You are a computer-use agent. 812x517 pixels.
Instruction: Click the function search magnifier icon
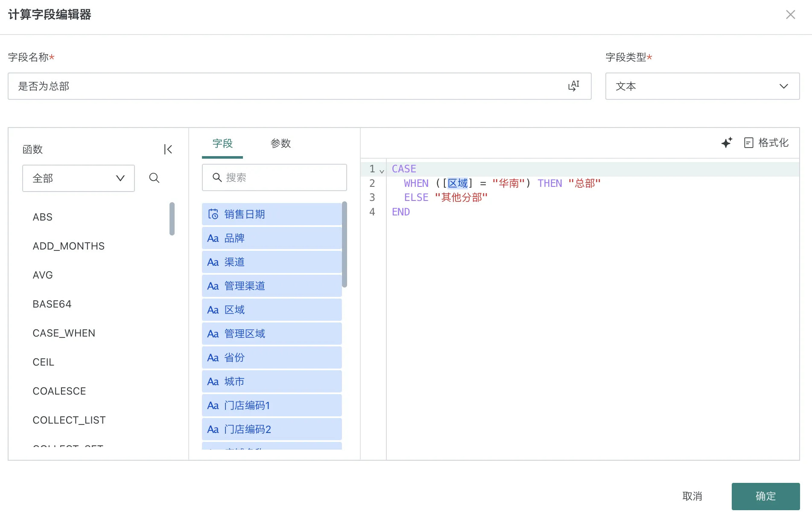click(x=154, y=178)
